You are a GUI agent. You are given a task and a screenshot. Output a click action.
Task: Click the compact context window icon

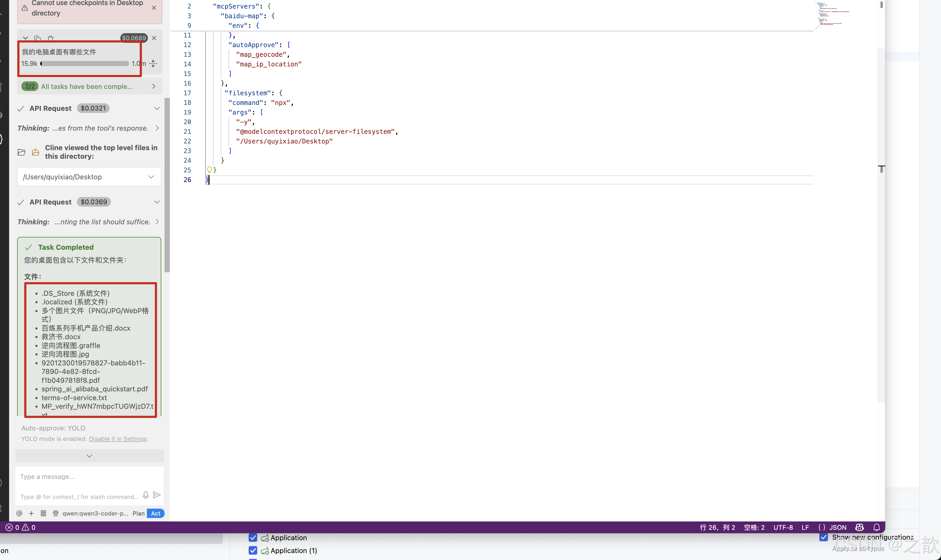153,63
